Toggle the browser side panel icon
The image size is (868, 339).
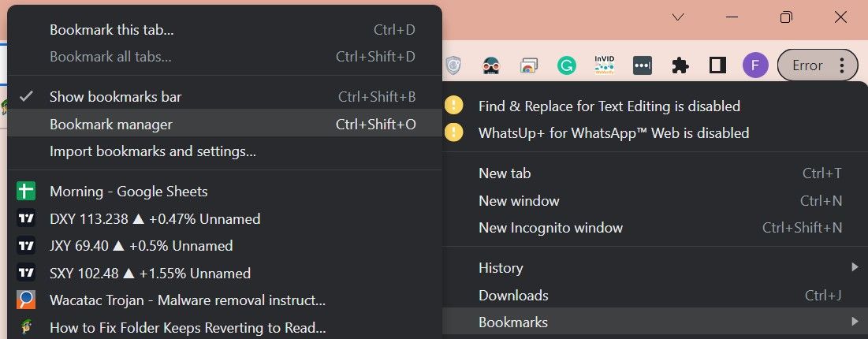point(717,65)
